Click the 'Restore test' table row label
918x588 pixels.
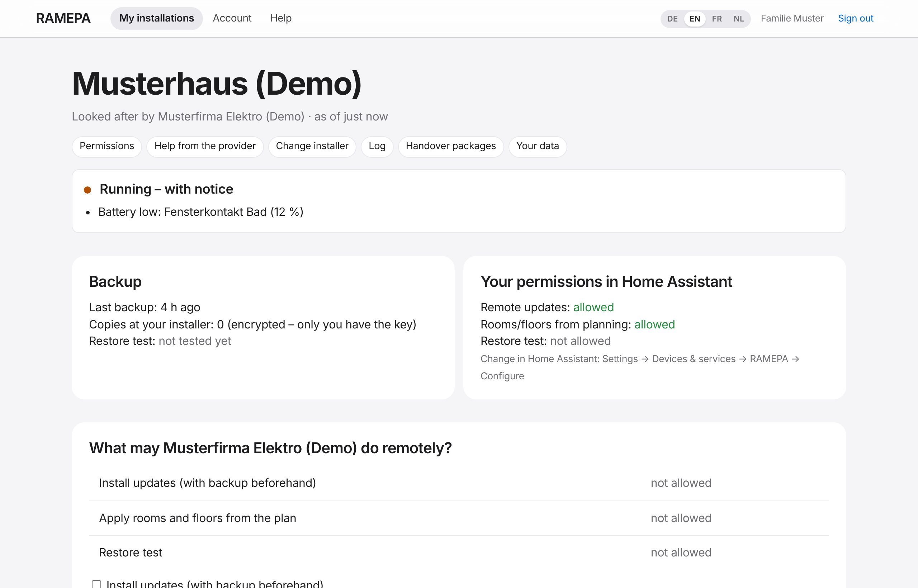[x=131, y=553]
